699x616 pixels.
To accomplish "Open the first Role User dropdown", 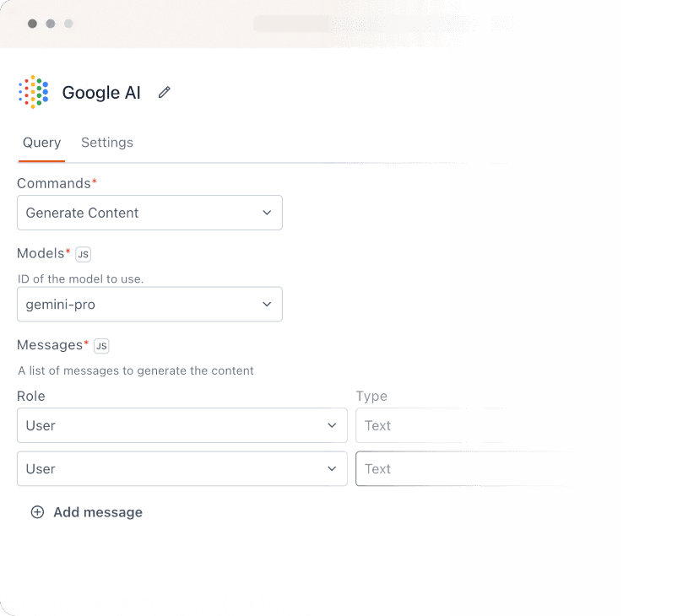I will pyautogui.click(x=182, y=425).
